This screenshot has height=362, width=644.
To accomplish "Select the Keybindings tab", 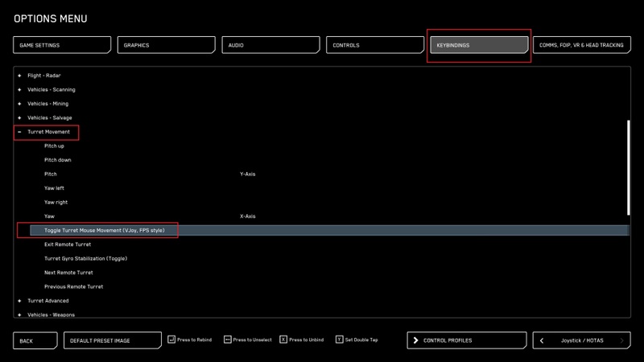I will coord(479,45).
